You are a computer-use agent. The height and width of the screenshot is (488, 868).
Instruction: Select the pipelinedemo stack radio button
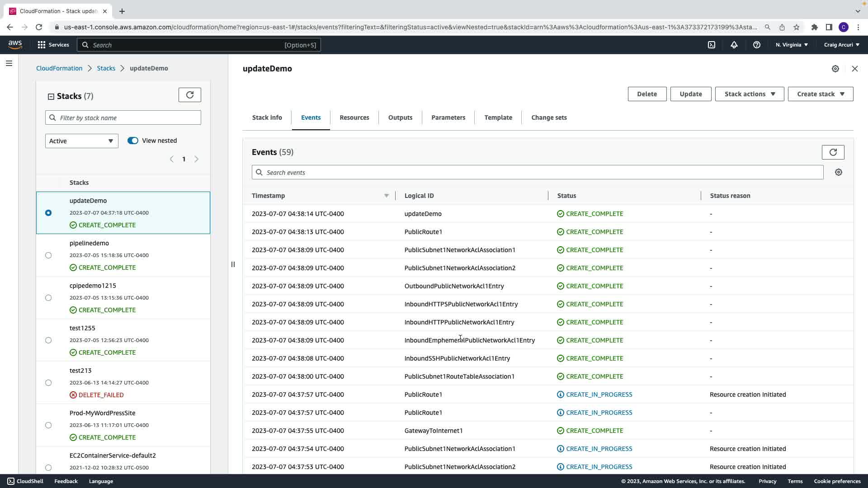(x=48, y=255)
